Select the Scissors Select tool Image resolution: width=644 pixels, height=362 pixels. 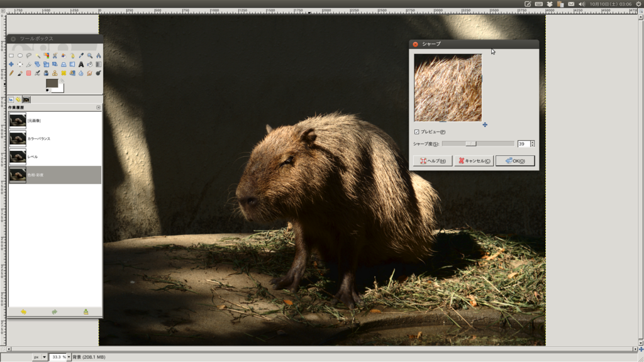(55, 55)
